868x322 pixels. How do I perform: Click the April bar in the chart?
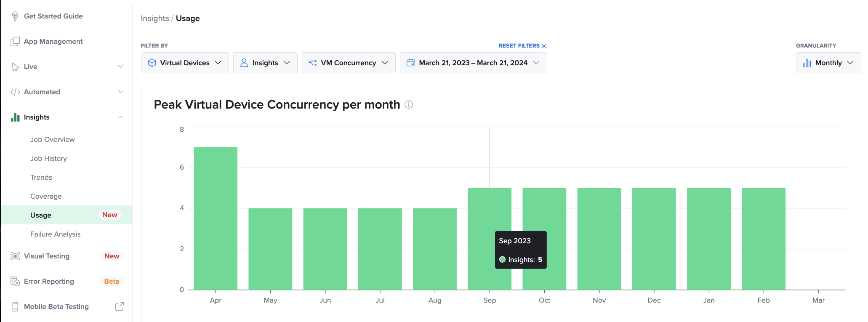point(216,218)
